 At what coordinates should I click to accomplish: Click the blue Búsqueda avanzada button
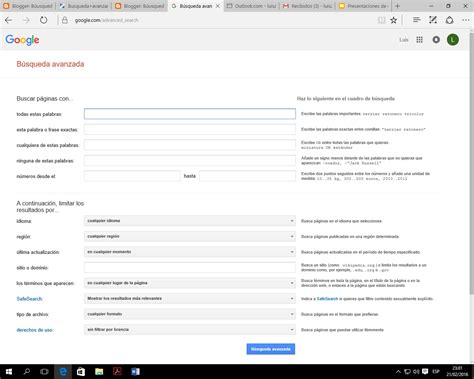pos(271,349)
